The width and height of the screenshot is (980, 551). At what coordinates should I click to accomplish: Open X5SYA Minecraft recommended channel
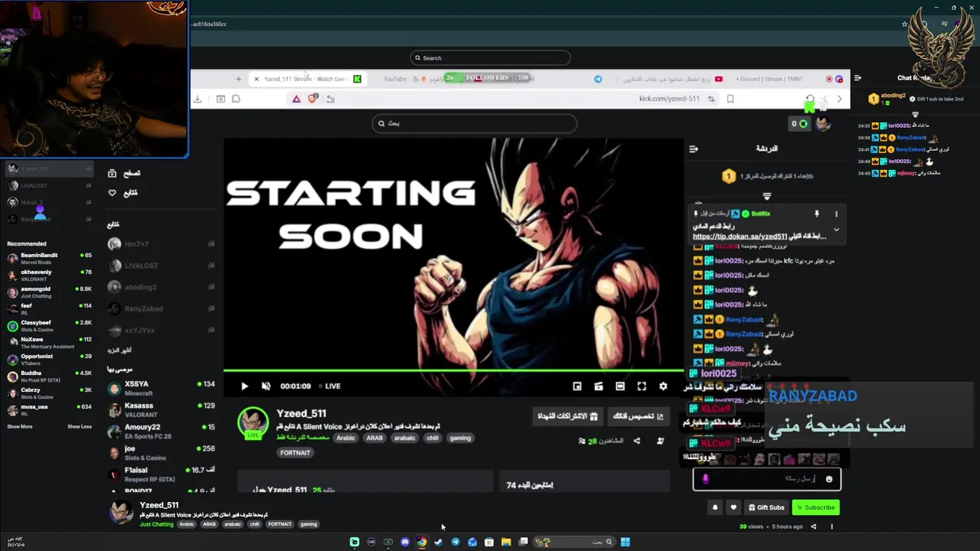pyautogui.click(x=161, y=388)
